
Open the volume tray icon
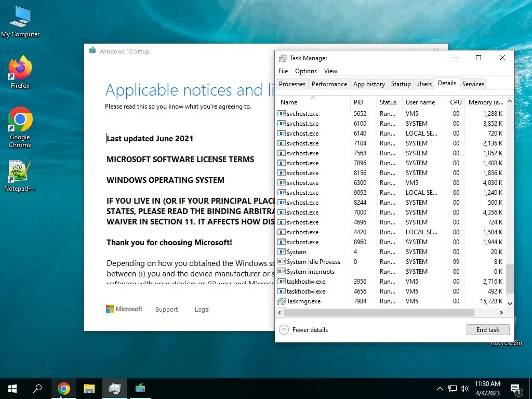coord(464,389)
